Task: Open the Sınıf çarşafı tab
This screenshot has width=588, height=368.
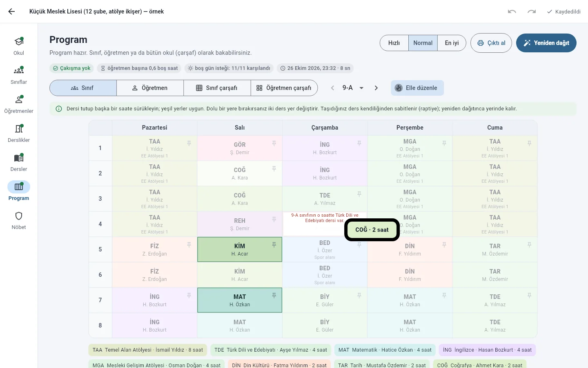Action: click(x=217, y=88)
